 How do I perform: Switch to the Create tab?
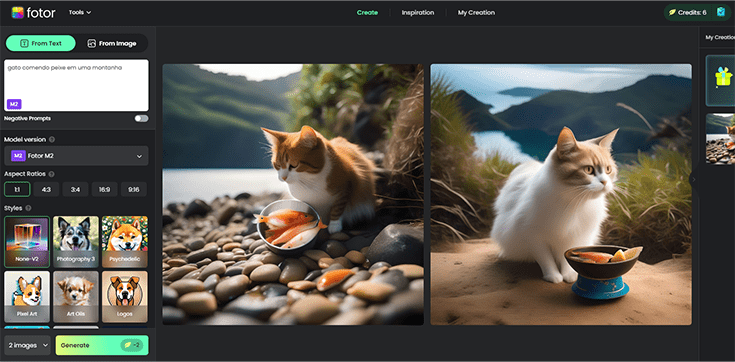(367, 13)
